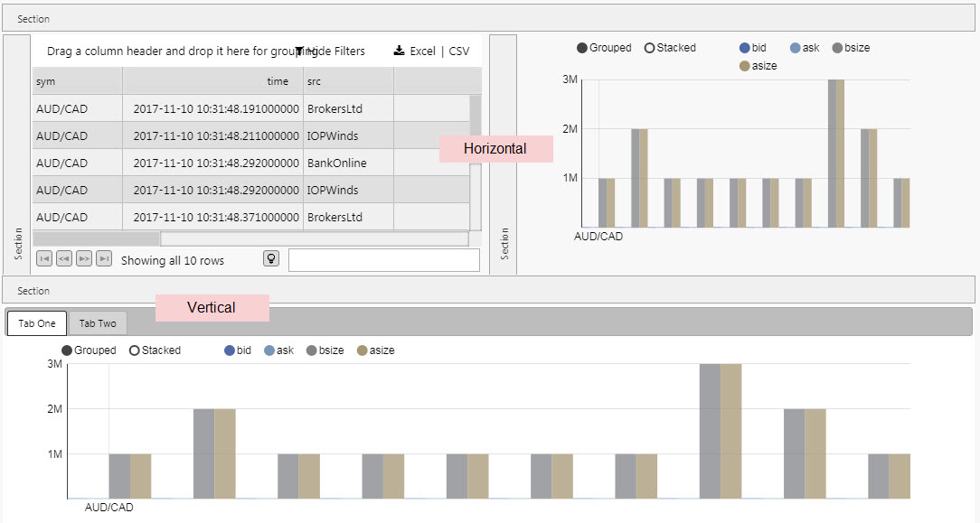Toggle asize legend swatch in the bottom chart
Screen dimensions: 980x523
[363, 350]
